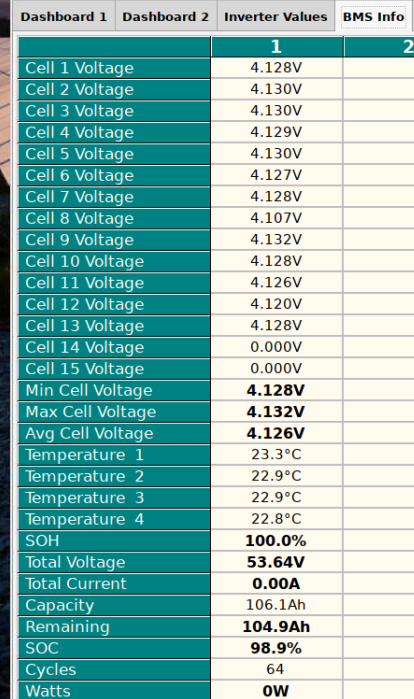Viewport: 414px width, 699px height.
Task: Select the Total Current value 0.00A
Action: 276,584
